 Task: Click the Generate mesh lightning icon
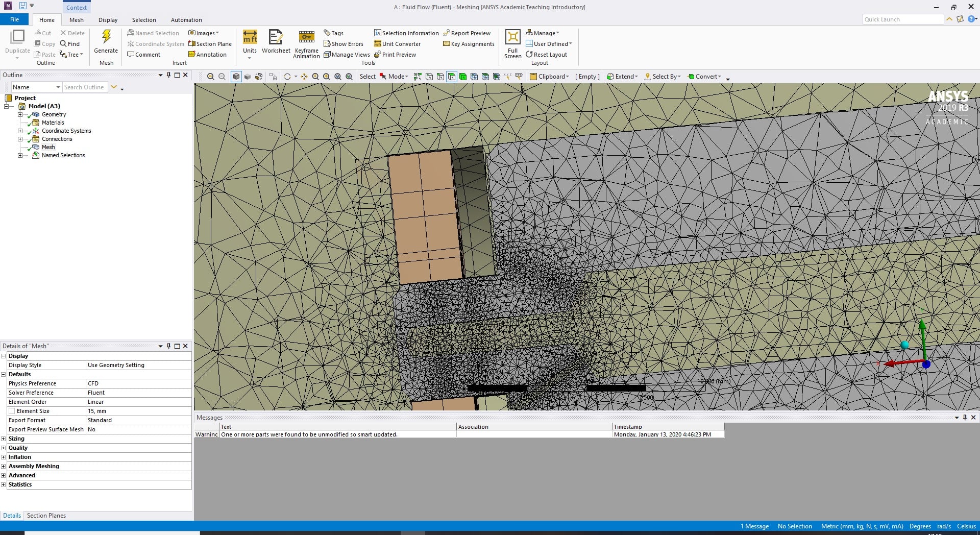pyautogui.click(x=106, y=37)
